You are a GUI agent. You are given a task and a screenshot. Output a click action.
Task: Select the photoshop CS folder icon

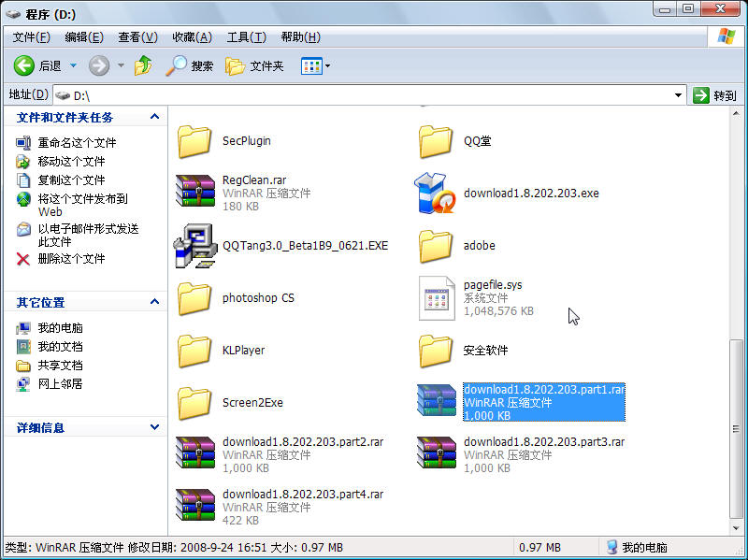point(194,298)
